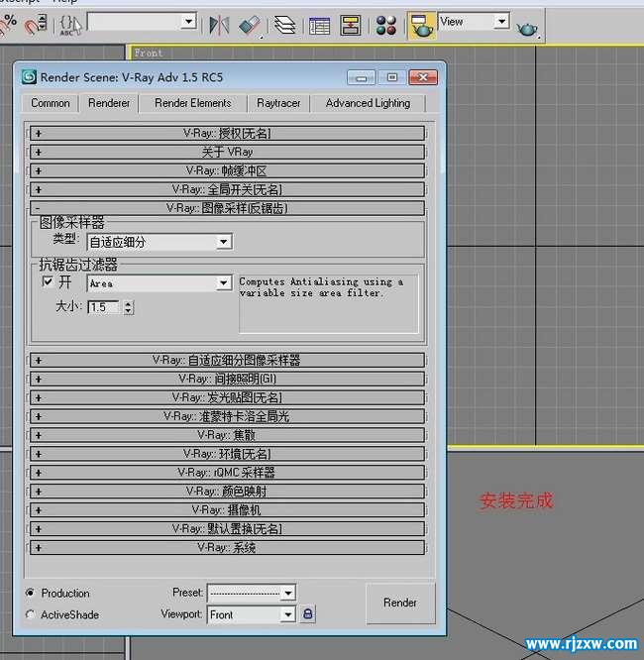Select the Production radio button
The image size is (644, 660).
[31, 593]
